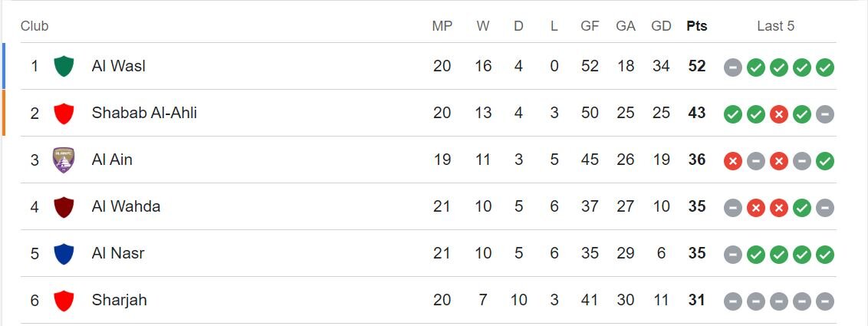
Task: Open the Al Wasl team name link
Action: (x=118, y=66)
